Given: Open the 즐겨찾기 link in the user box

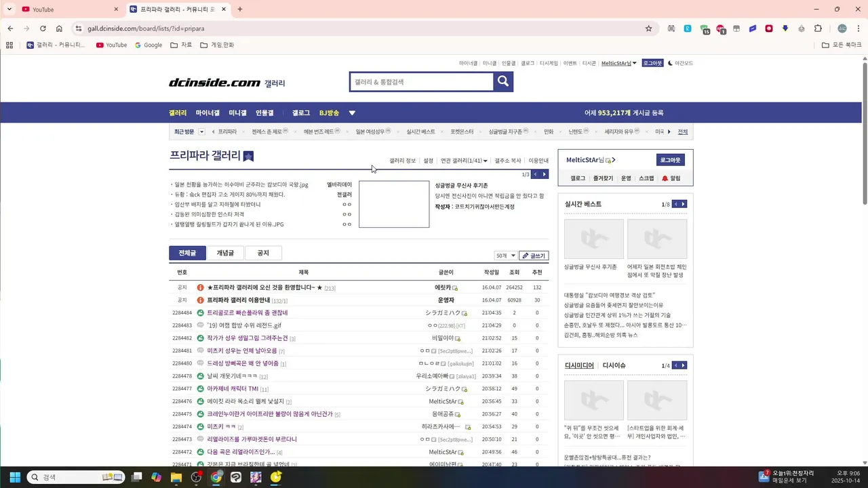Looking at the screenshot, I should tap(603, 178).
